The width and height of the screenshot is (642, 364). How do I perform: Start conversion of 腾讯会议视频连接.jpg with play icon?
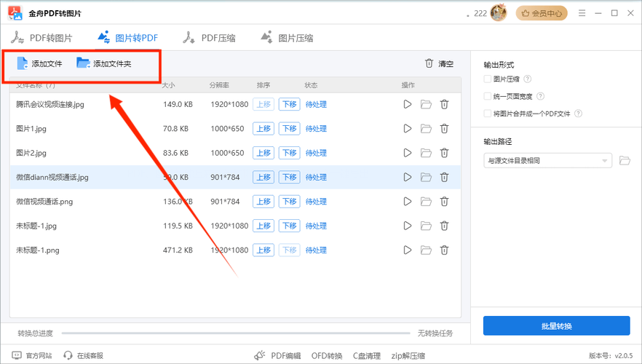click(408, 104)
